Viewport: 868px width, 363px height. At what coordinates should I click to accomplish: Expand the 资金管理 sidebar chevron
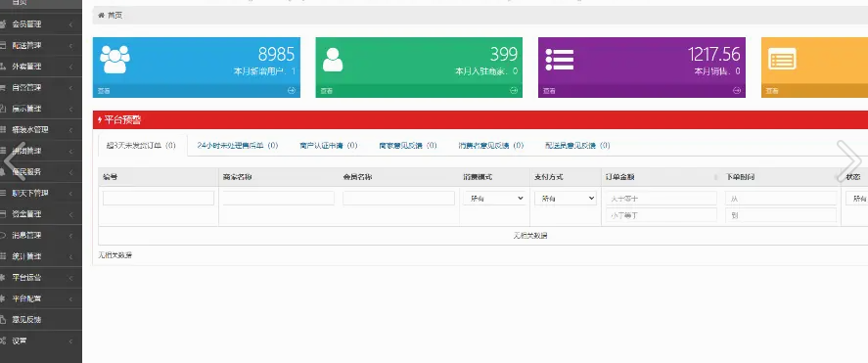(x=70, y=214)
